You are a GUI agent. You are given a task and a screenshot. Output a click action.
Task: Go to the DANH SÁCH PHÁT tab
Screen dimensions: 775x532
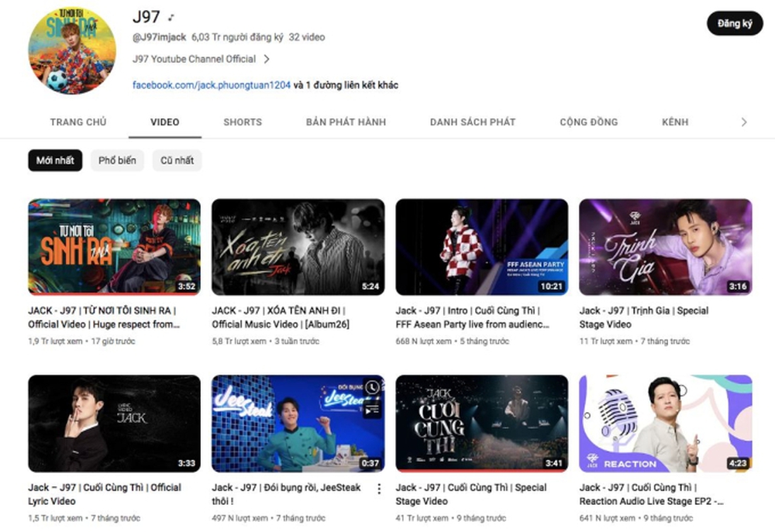click(x=473, y=122)
